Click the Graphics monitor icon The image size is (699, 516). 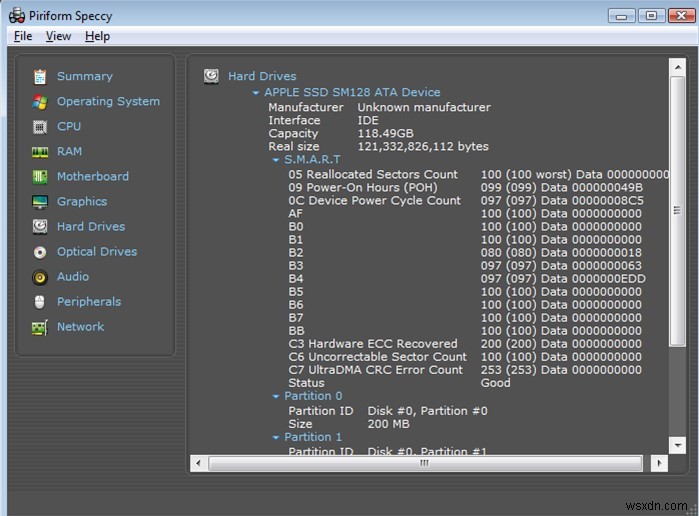40,202
